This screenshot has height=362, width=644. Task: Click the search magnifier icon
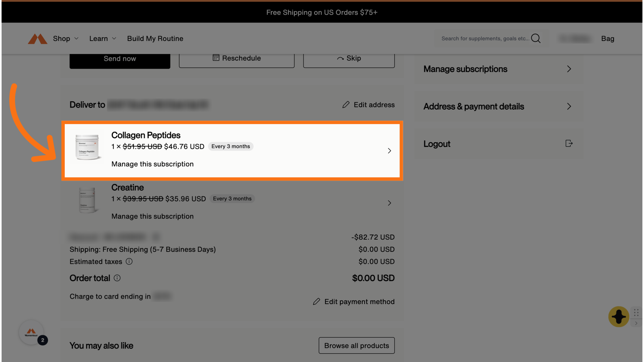pos(536,39)
